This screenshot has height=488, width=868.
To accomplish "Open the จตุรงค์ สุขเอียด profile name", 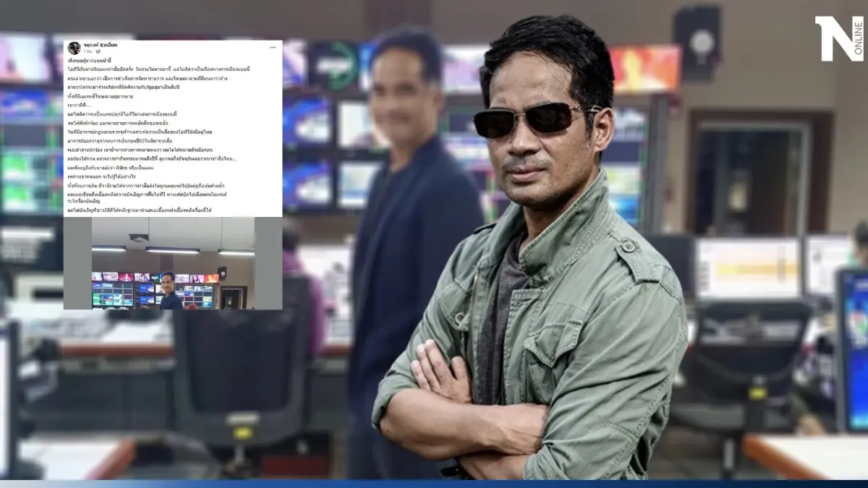I will coord(102,44).
